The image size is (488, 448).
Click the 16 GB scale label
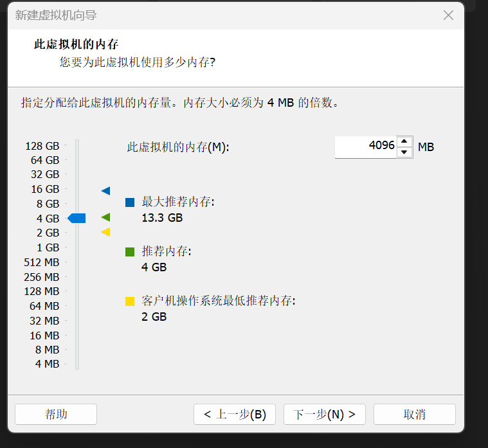[45, 189]
